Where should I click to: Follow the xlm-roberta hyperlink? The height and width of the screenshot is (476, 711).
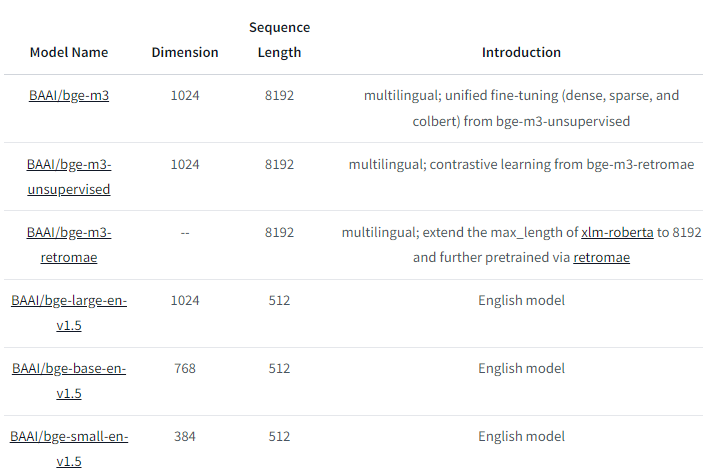point(617,232)
